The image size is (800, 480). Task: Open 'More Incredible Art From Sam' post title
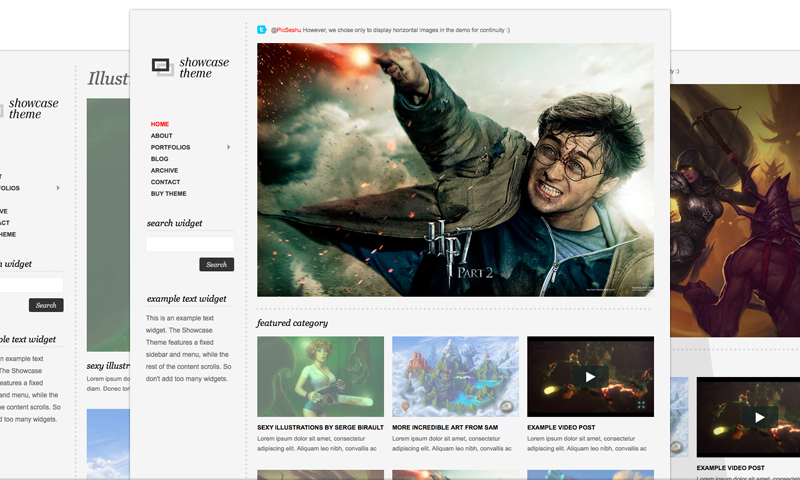(445, 427)
